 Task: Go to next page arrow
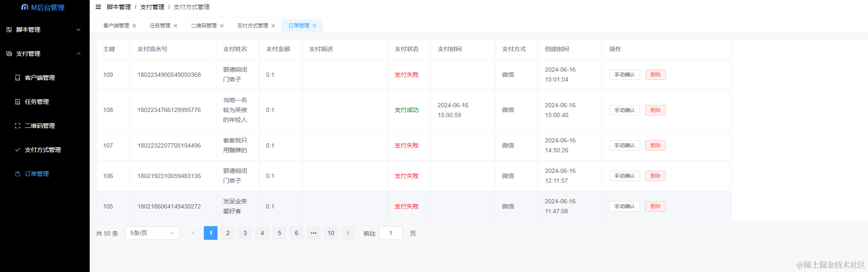(x=348, y=233)
